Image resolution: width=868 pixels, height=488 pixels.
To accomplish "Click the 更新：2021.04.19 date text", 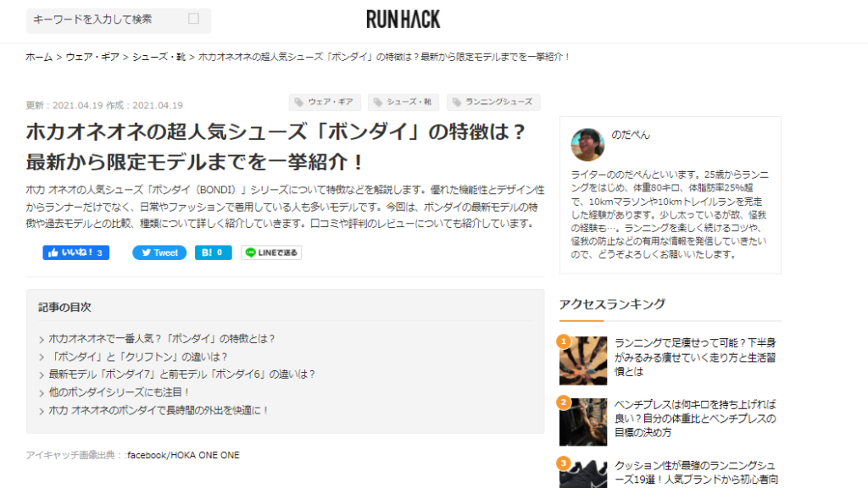I will click(64, 105).
